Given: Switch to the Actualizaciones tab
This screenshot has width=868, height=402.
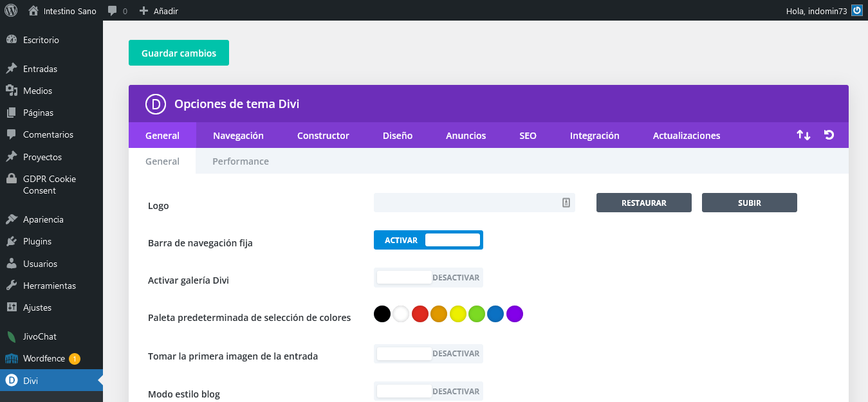Looking at the screenshot, I should click(687, 135).
